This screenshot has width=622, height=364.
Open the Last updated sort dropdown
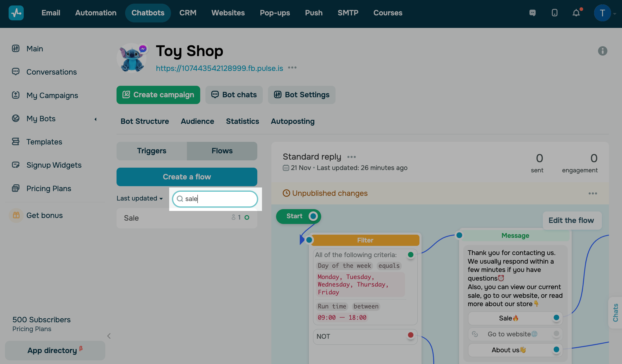(x=140, y=198)
